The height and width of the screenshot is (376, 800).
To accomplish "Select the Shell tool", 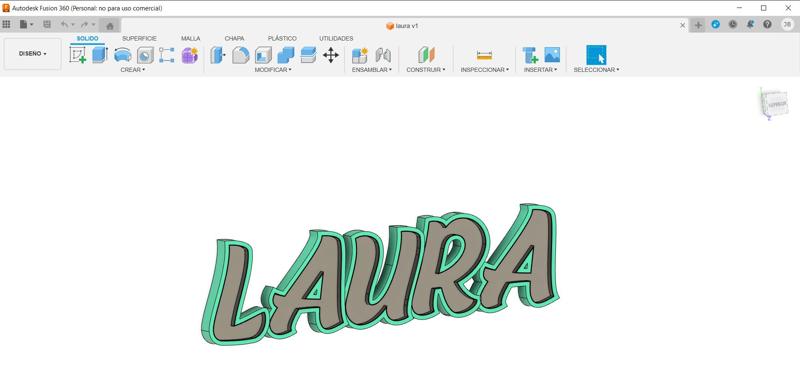I will (263, 55).
